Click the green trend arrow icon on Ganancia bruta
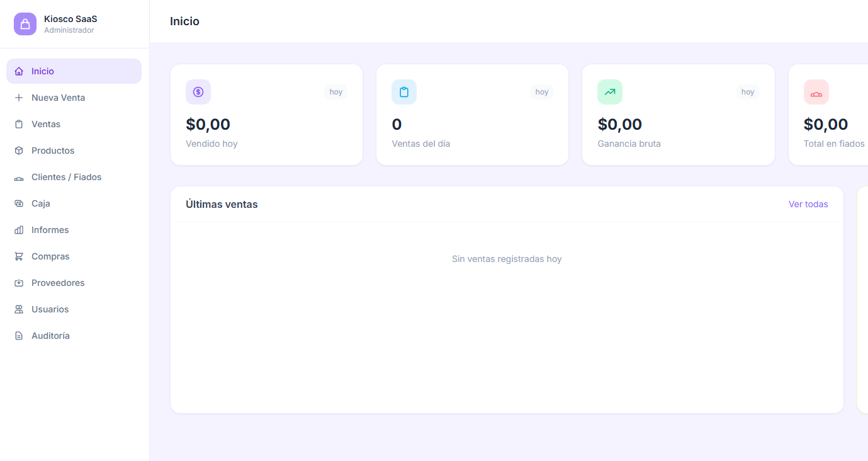This screenshot has width=868, height=461. [x=610, y=92]
